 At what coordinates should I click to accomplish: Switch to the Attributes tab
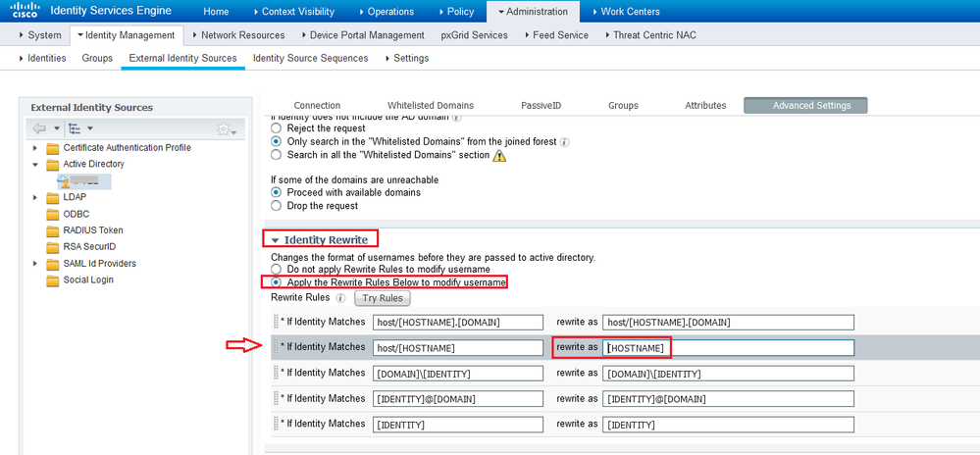[x=705, y=106]
